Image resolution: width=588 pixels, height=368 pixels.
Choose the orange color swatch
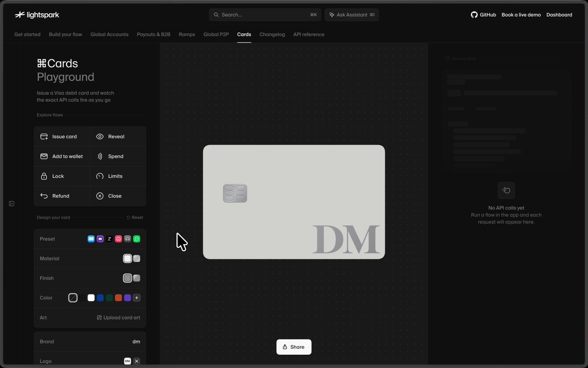click(119, 297)
